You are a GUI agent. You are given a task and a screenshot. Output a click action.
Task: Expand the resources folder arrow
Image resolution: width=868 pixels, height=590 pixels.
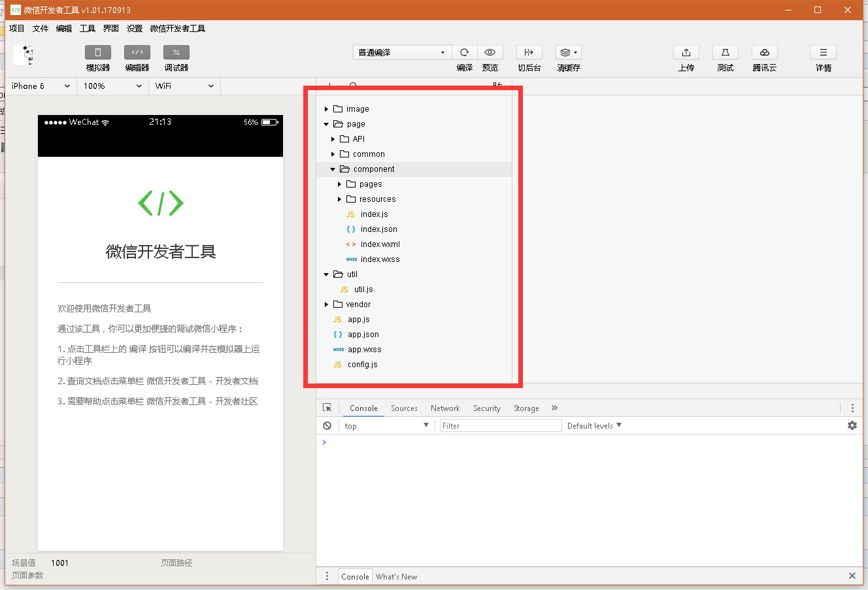click(339, 199)
